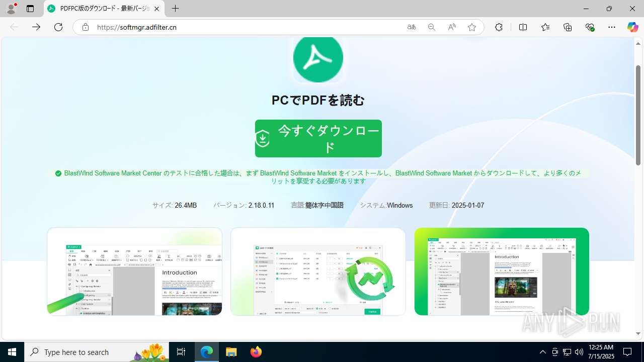Open Microsoft Edge from taskbar
644x362 pixels.
point(207,352)
